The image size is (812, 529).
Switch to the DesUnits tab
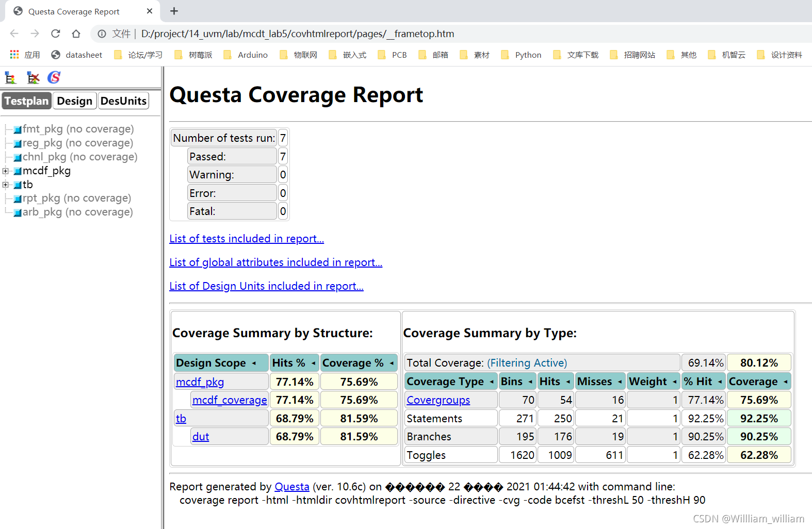point(123,101)
